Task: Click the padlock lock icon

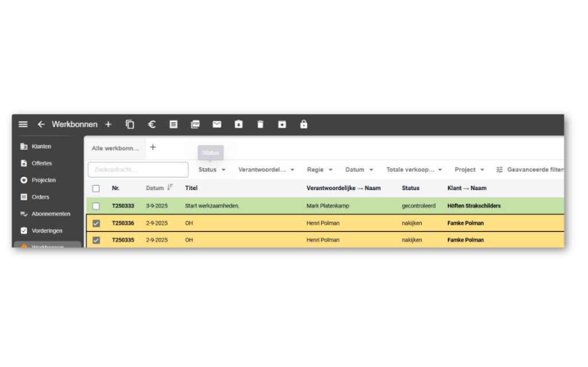Action: [x=304, y=125]
